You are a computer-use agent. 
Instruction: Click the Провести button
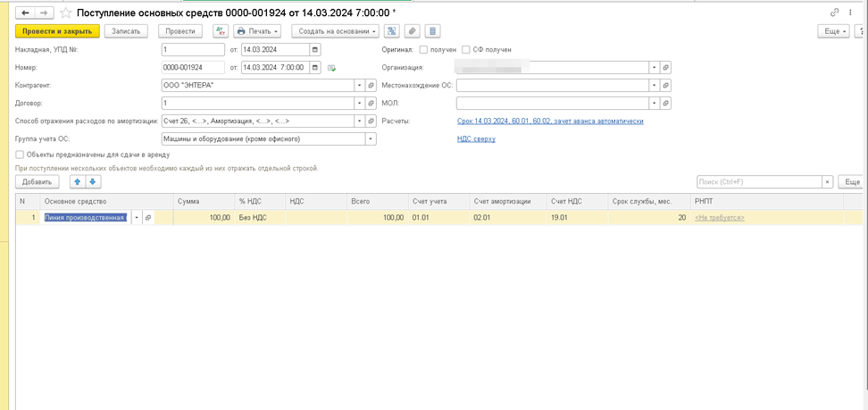[x=180, y=31]
